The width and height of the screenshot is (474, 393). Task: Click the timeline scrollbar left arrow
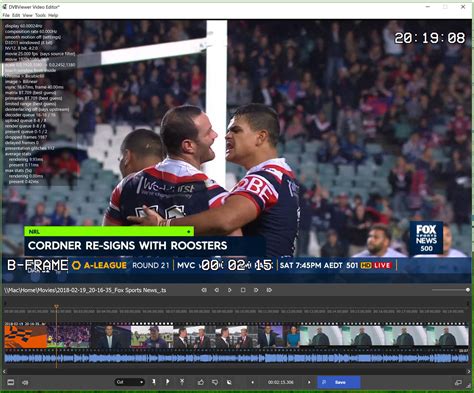tap(4, 371)
